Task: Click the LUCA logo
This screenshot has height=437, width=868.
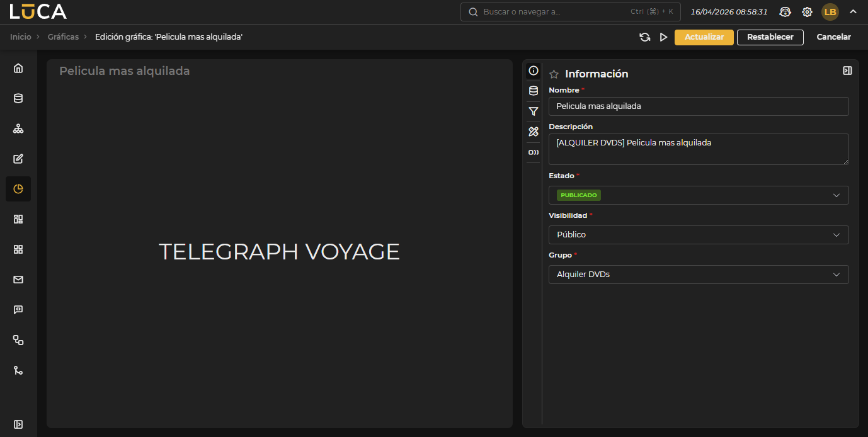Action: coord(38,11)
